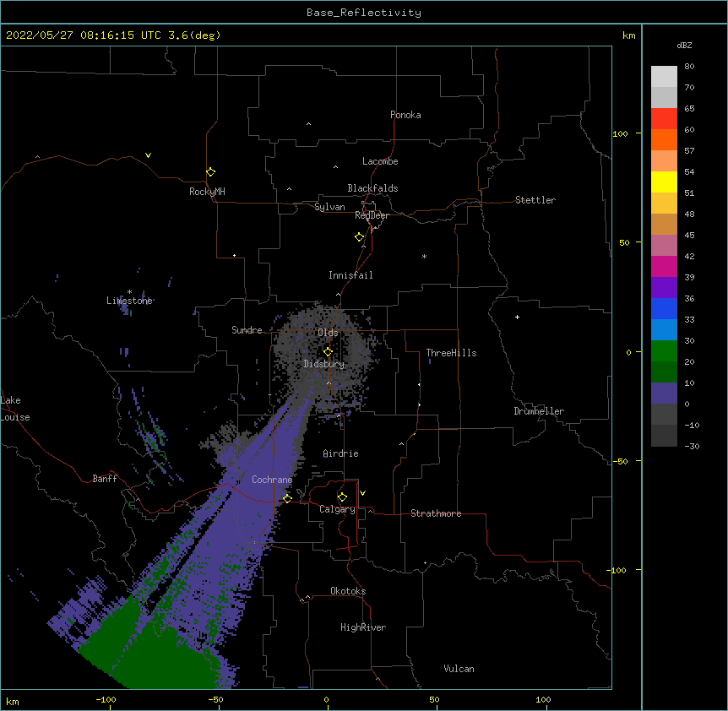Click the yellow diamond marker below Cochrane
This screenshot has height=711, width=728.
287,498
